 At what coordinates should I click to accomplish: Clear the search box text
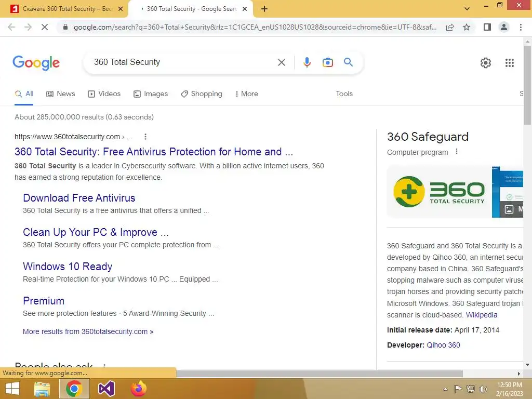coord(281,62)
